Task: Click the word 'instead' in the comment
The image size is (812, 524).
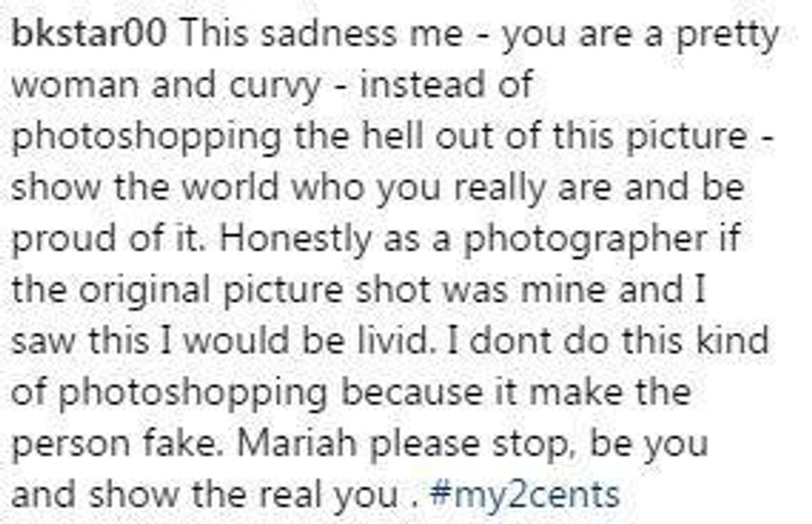Action: 423,84
